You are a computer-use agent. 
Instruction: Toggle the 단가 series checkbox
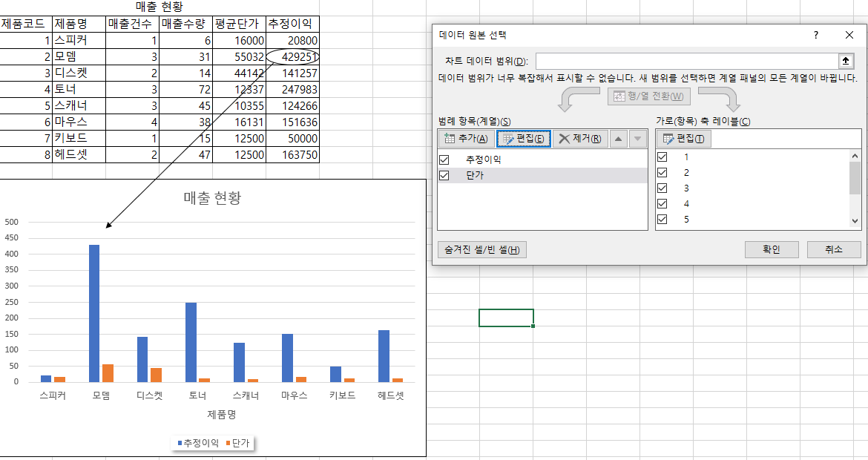pos(445,175)
